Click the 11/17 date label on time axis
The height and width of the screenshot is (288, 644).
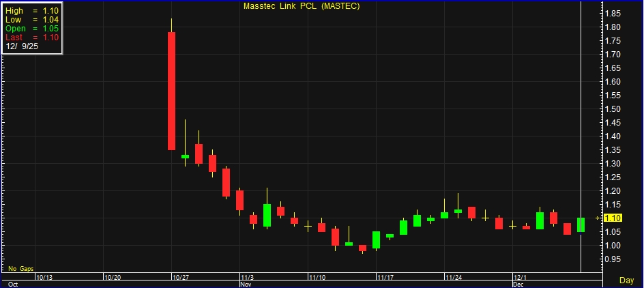[x=385, y=278]
